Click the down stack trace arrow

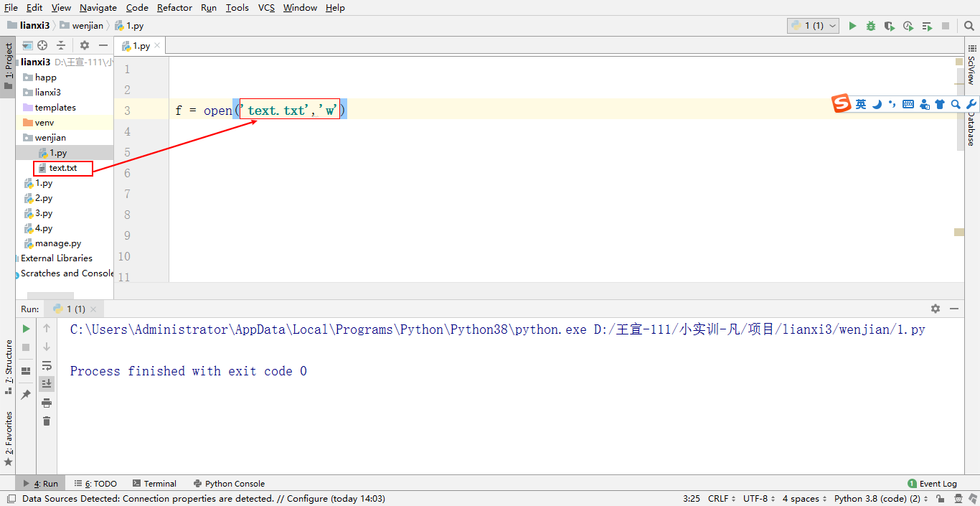tap(47, 347)
